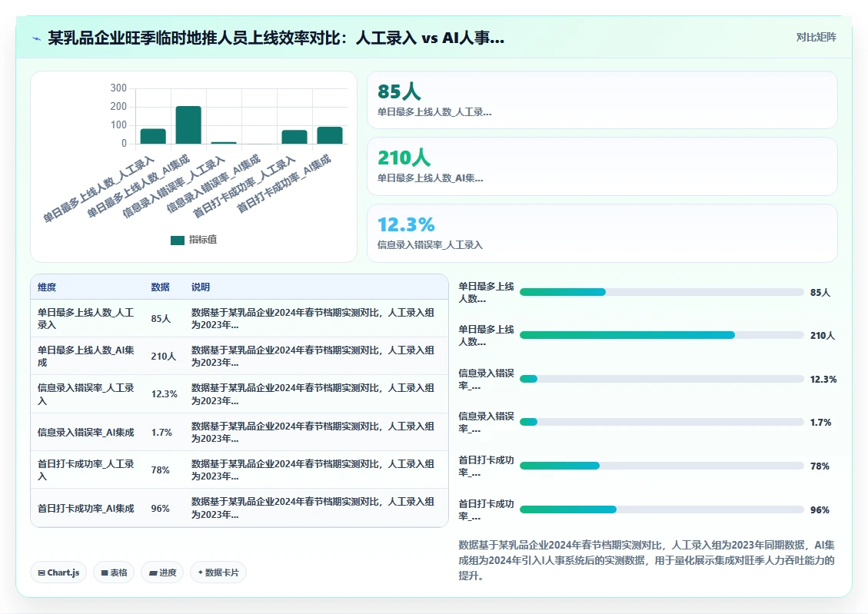Select table row 信息录入错误率_AI集成
Screen dimensions: 868x614
click(239, 432)
